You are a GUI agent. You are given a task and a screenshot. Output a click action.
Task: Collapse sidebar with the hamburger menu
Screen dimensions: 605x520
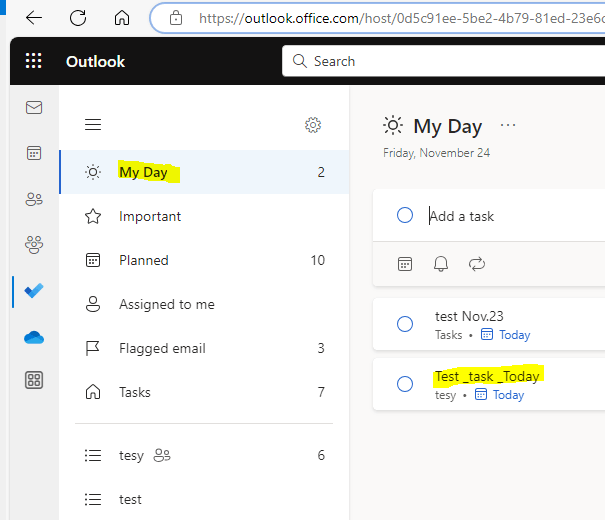coord(93,125)
